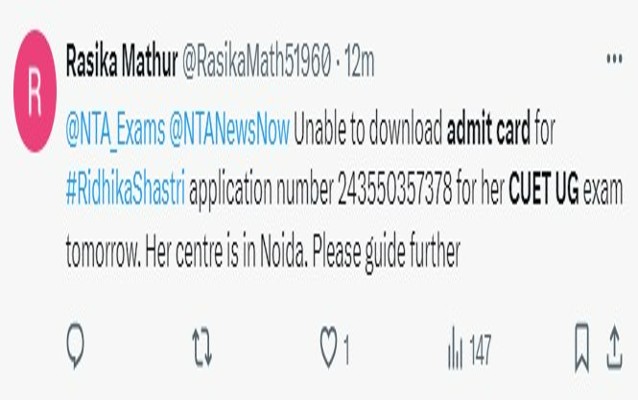This screenshot has width=638, height=400.
Task: Open the three-dot more options menu
Action: [x=614, y=59]
